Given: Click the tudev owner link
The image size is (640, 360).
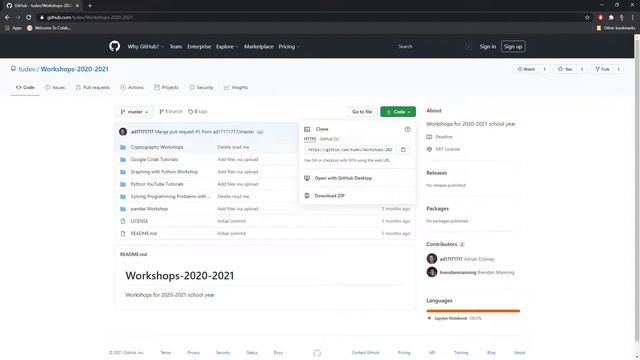Looking at the screenshot, I should pyautogui.click(x=27, y=69).
